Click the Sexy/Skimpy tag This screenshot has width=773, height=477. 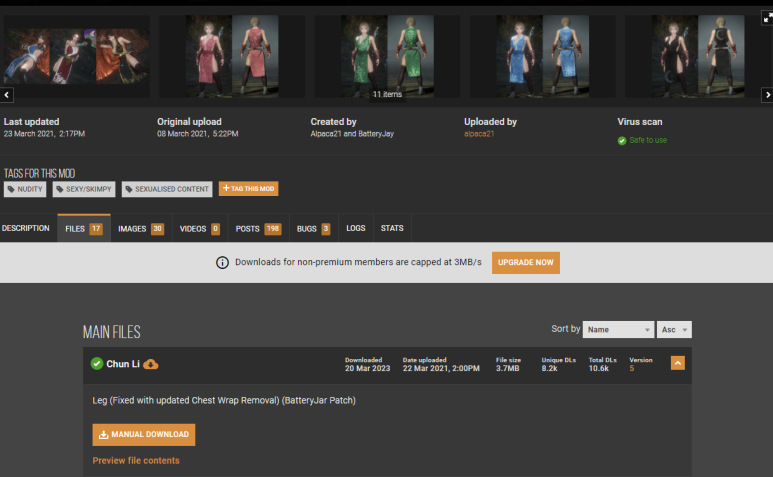(84, 189)
